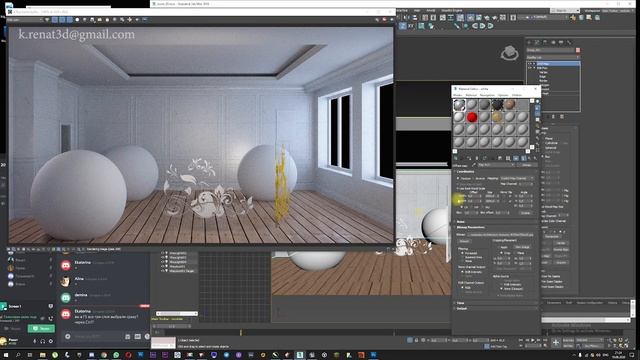Open channel dropdown in render frame buffer

click(24, 20)
